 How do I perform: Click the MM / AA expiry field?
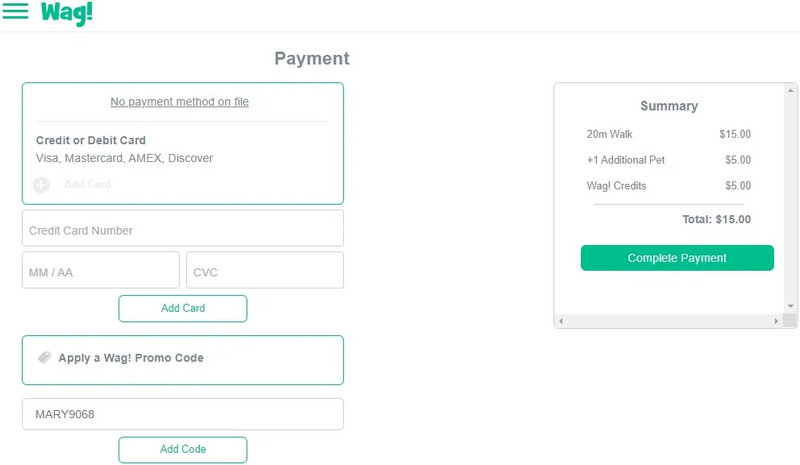pos(101,270)
